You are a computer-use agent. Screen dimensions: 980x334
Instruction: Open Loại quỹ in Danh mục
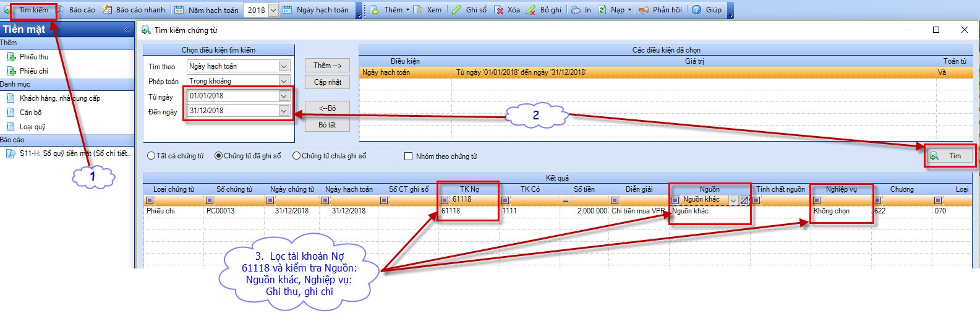pyautogui.click(x=32, y=127)
